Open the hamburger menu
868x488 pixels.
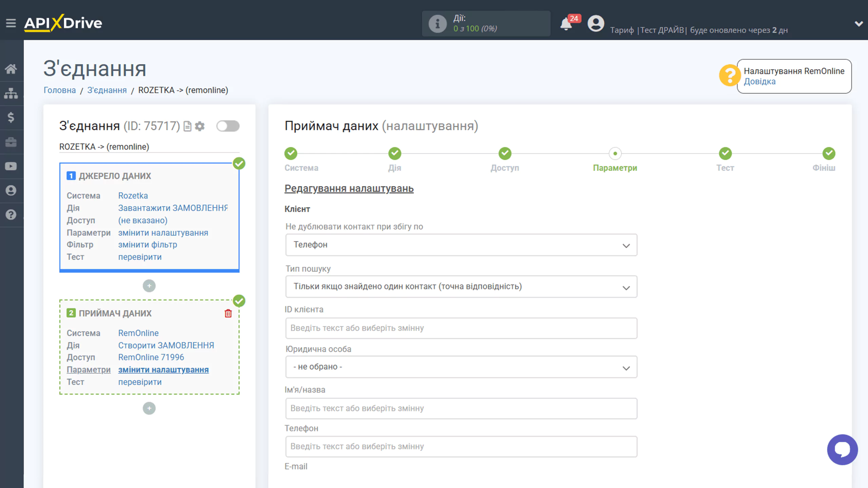(11, 23)
